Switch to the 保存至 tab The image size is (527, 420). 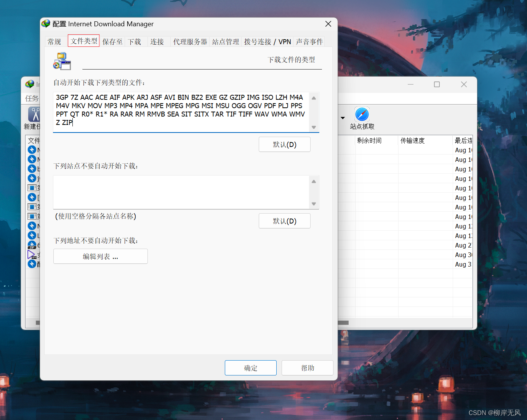click(112, 42)
